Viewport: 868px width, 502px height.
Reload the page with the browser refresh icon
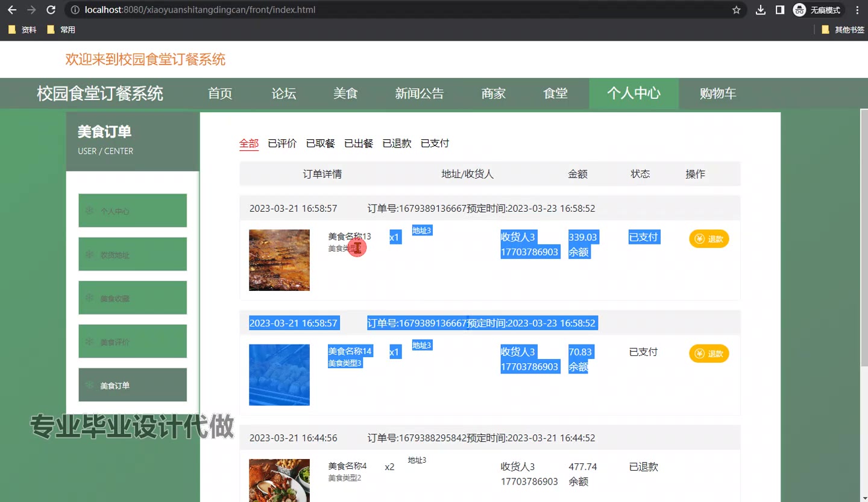tap(51, 10)
